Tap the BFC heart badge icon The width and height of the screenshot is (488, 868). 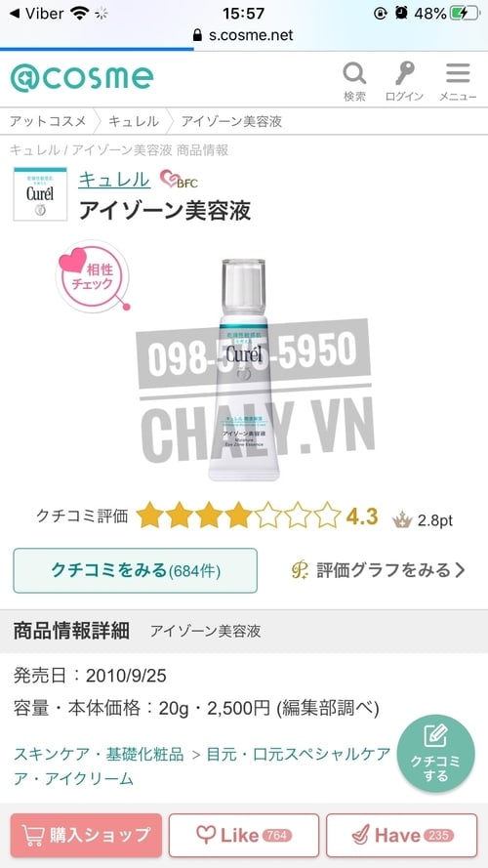tap(179, 180)
